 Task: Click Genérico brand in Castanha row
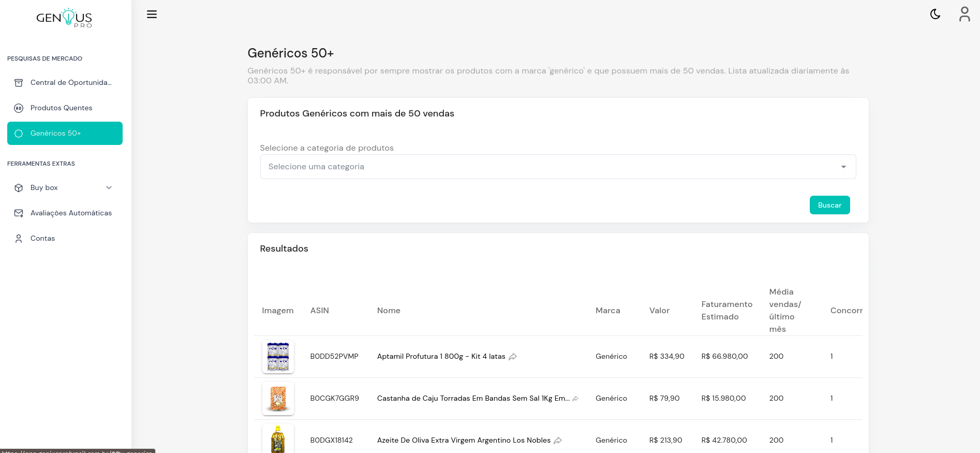(x=611, y=399)
